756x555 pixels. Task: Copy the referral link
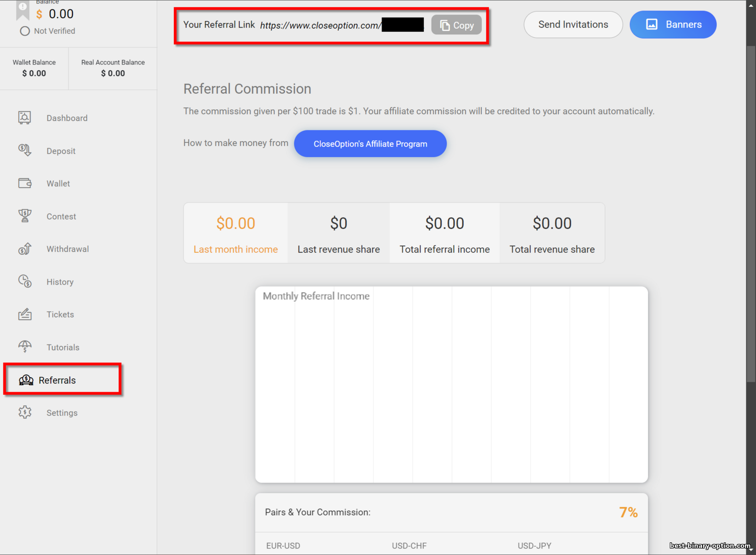456,25
